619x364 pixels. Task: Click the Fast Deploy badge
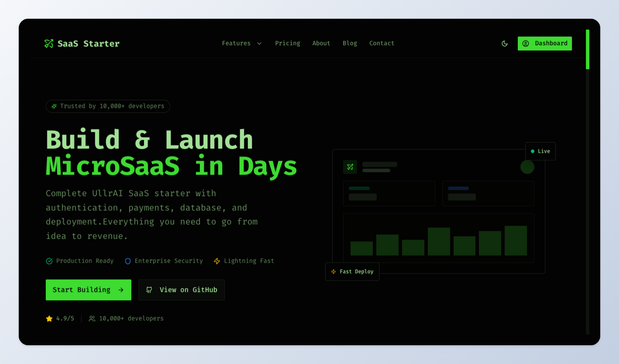tap(352, 271)
